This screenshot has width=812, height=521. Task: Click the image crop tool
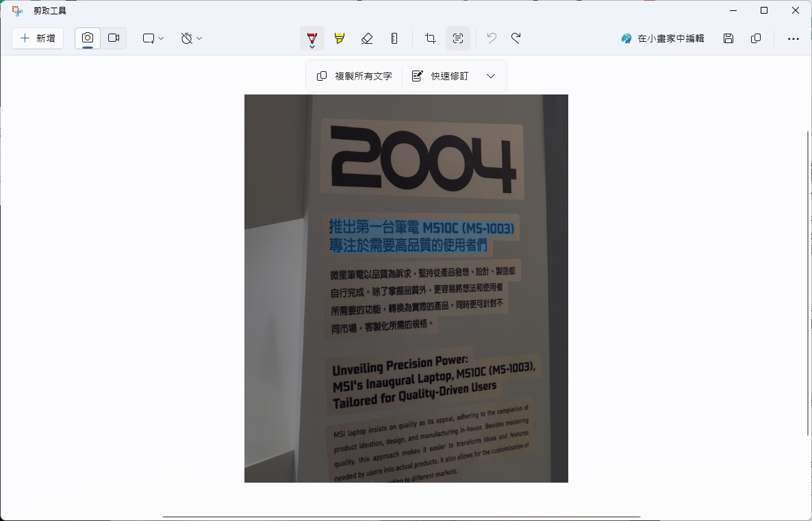tap(431, 38)
